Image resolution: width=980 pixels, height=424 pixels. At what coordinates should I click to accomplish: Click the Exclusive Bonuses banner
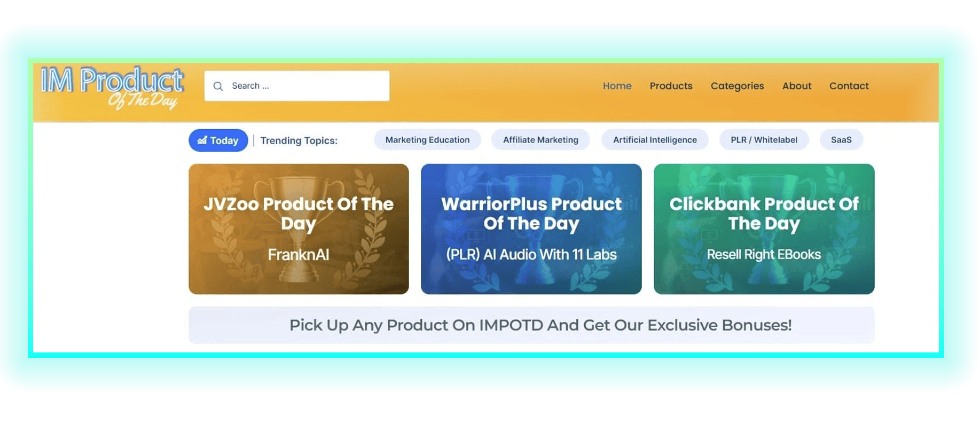pos(531,325)
